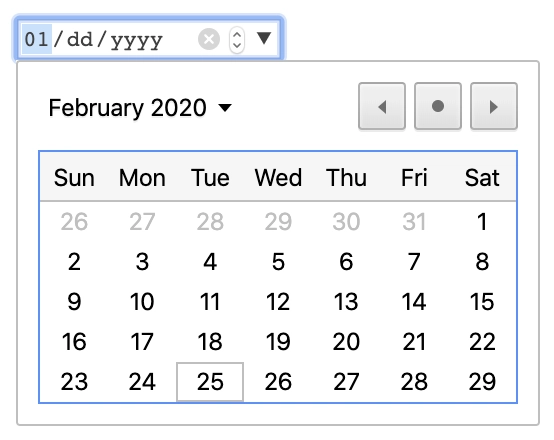554x440 pixels.
Task: Select the highlighted date 25
Action: pos(210,382)
